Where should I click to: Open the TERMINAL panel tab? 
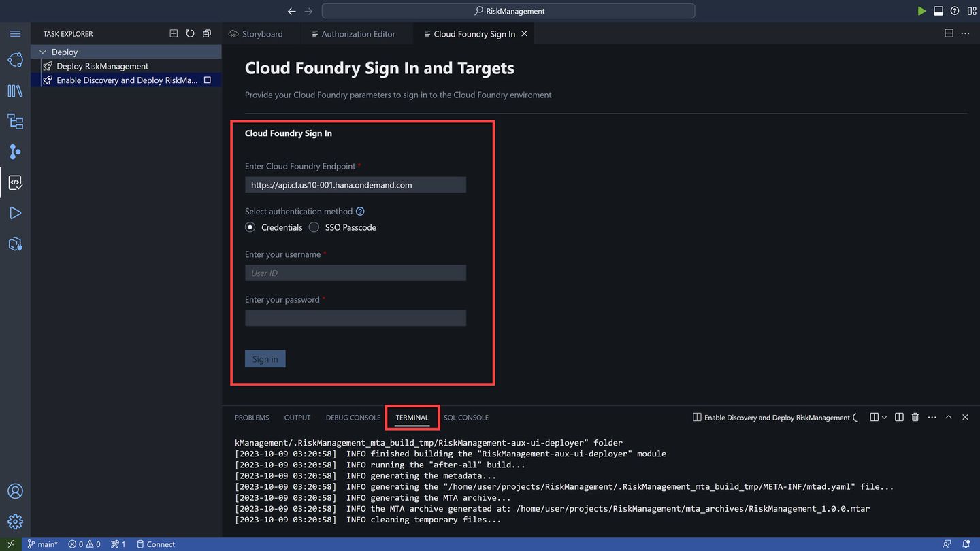[x=412, y=418]
